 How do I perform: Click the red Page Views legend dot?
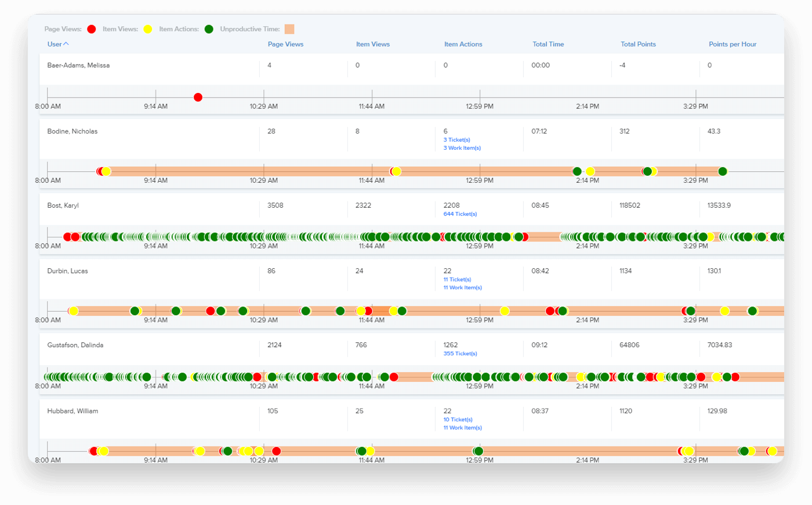click(x=91, y=28)
